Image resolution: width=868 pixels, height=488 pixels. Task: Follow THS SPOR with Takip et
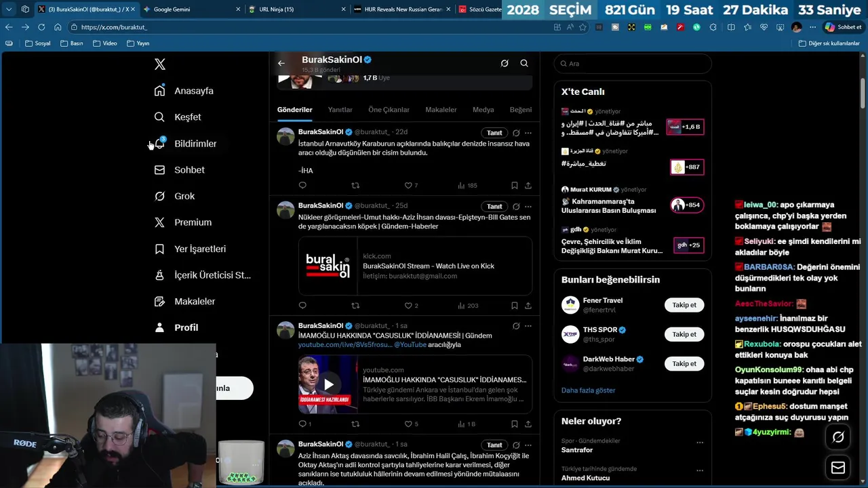tap(684, 334)
